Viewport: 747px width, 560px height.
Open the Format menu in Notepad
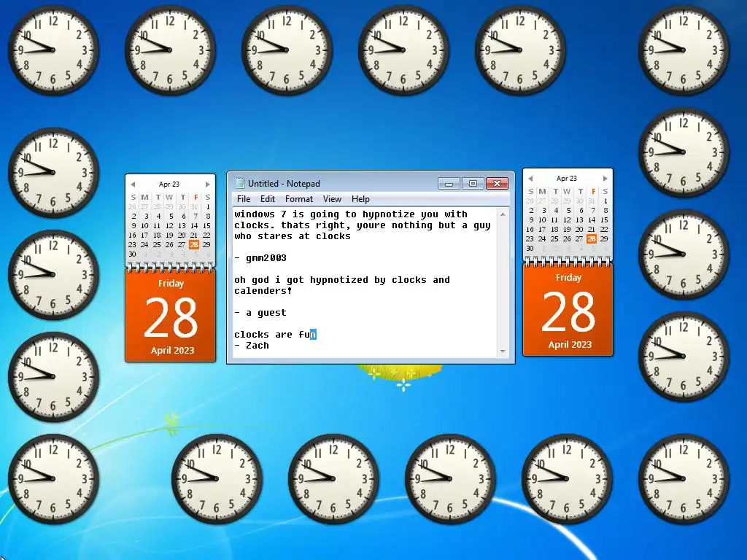[x=298, y=199]
